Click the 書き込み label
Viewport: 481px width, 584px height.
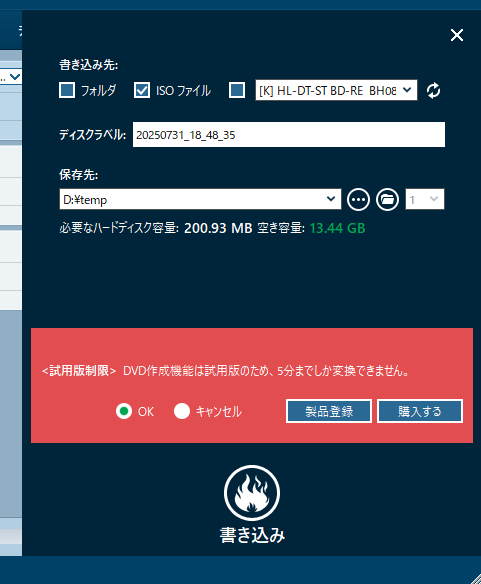pyautogui.click(x=252, y=535)
